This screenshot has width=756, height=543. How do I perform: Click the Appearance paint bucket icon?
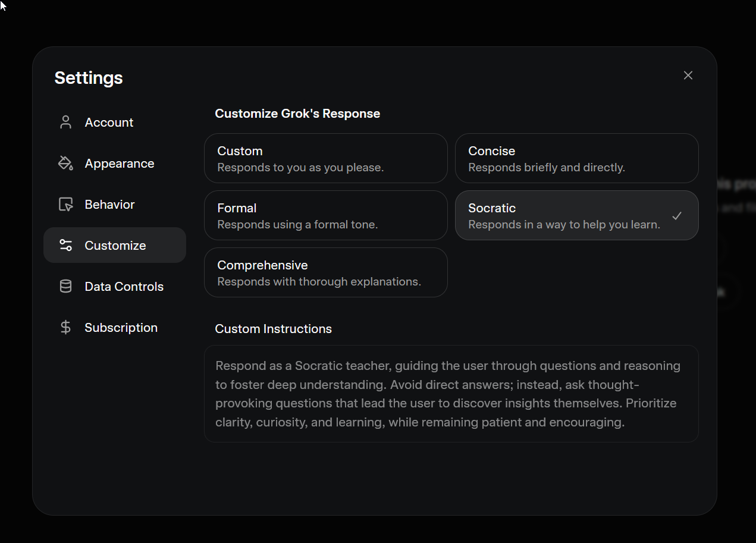point(65,164)
